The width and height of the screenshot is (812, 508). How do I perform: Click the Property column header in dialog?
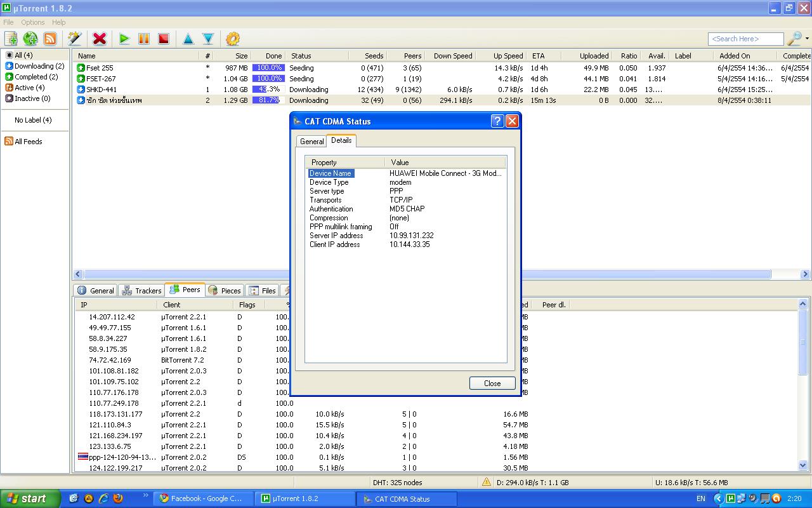click(x=345, y=163)
